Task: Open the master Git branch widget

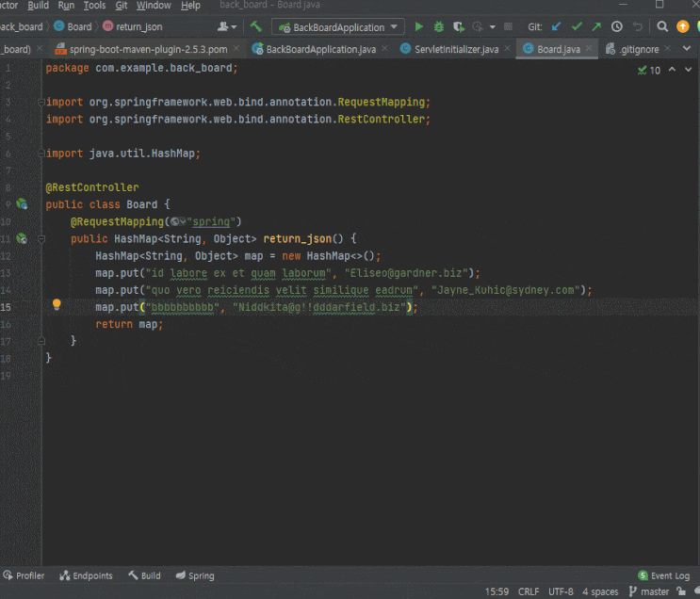Action: click(649, 591)
